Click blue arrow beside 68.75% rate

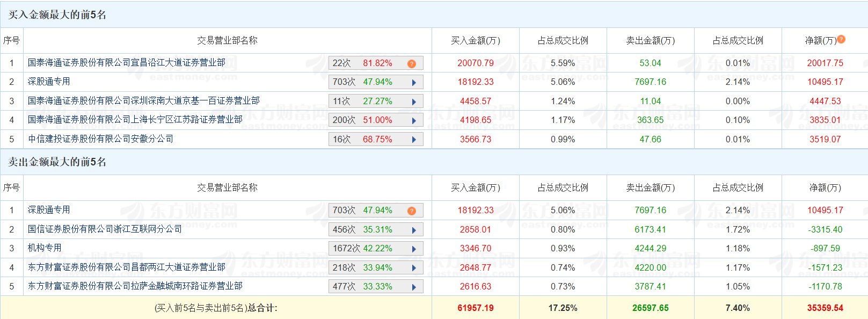coord(414,140)
